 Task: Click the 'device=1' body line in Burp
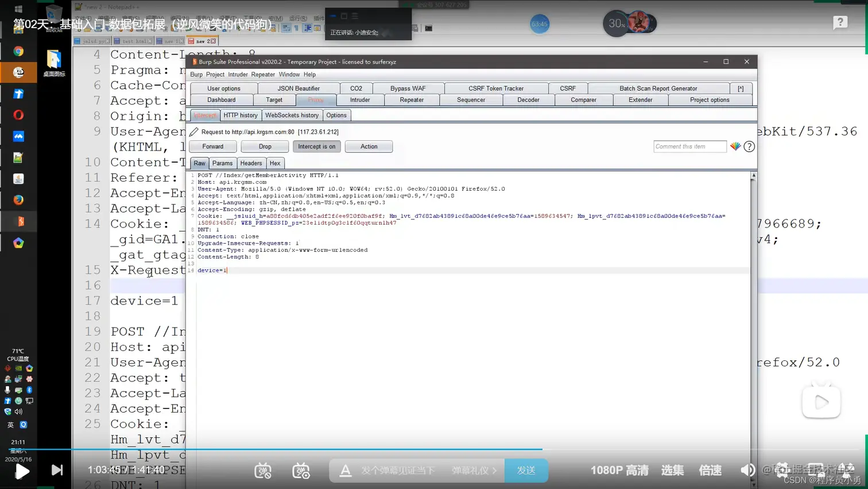pyautogui.click(x=212, y=270)
